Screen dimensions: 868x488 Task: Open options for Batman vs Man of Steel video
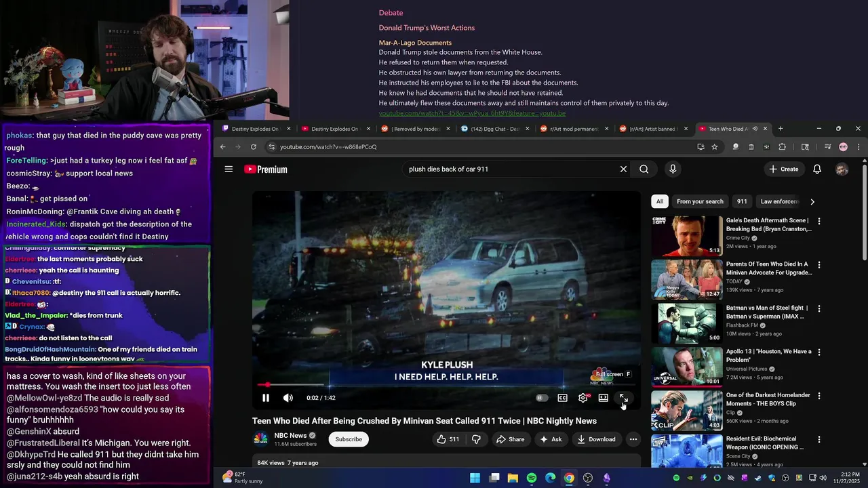coord(818,308)
